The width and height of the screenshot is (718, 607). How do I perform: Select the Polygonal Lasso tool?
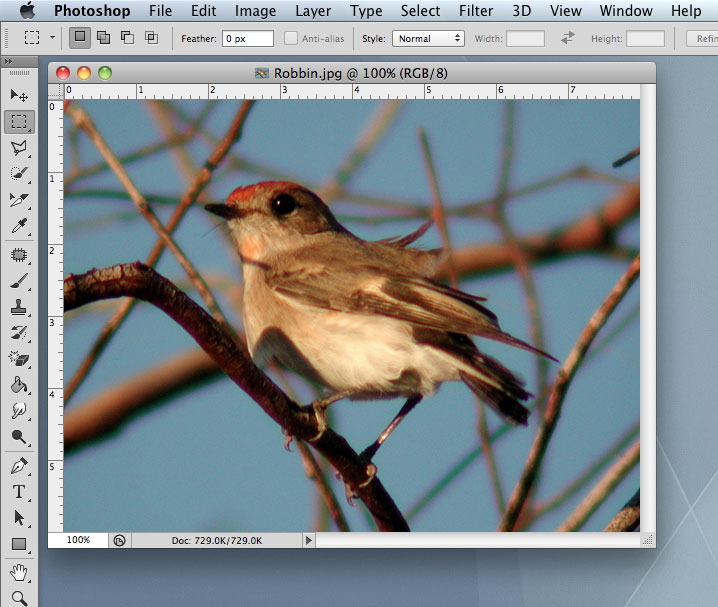19,148
